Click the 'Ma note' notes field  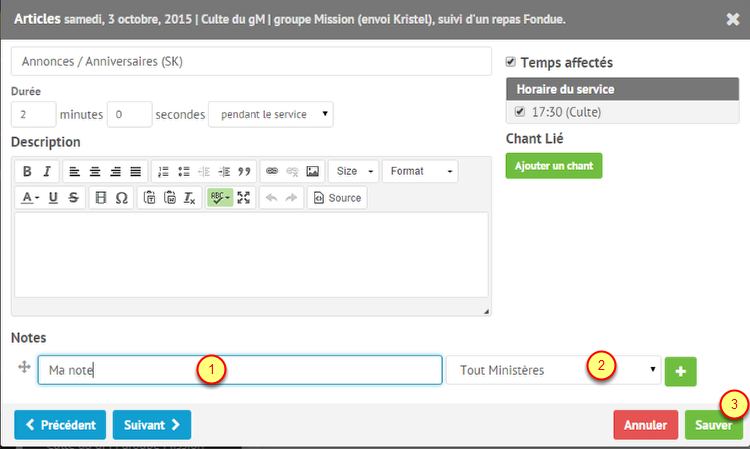coord(240,370)
